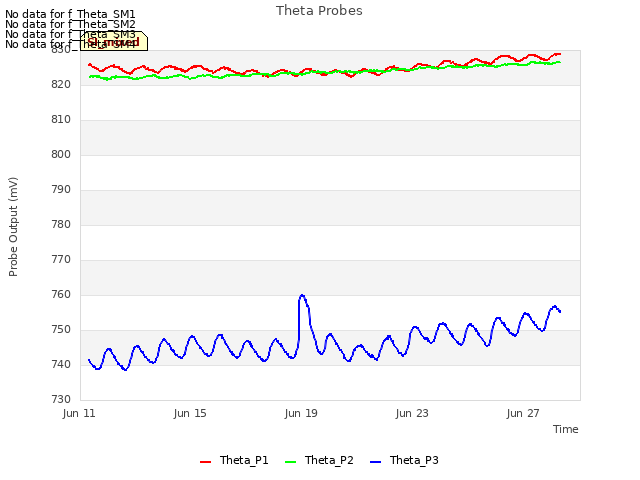Click the 'Jun 23' x-axis tick label
This screenshot has width=640, height=480.
(x=412, y=413)
